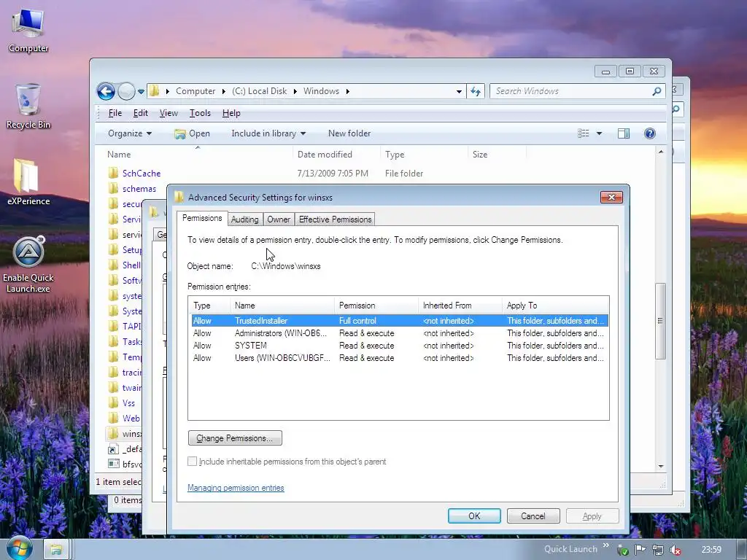Click scroll down arrow in Explorer file list

[661, 466]
